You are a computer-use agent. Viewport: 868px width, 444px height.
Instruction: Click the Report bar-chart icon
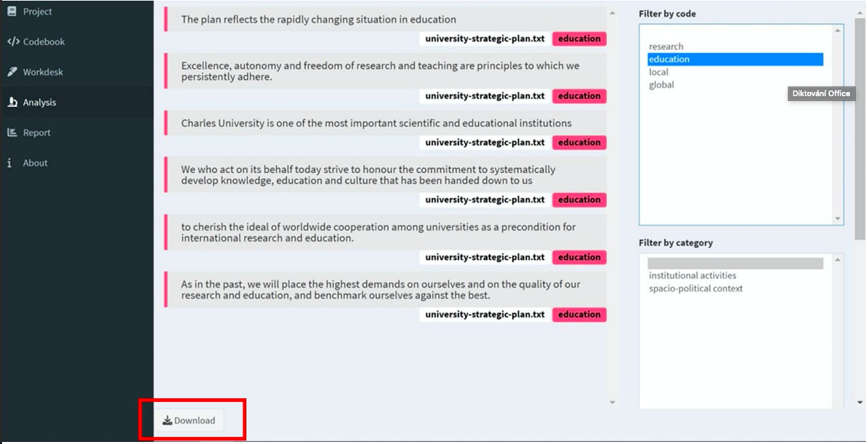click(x=12, y=133)
